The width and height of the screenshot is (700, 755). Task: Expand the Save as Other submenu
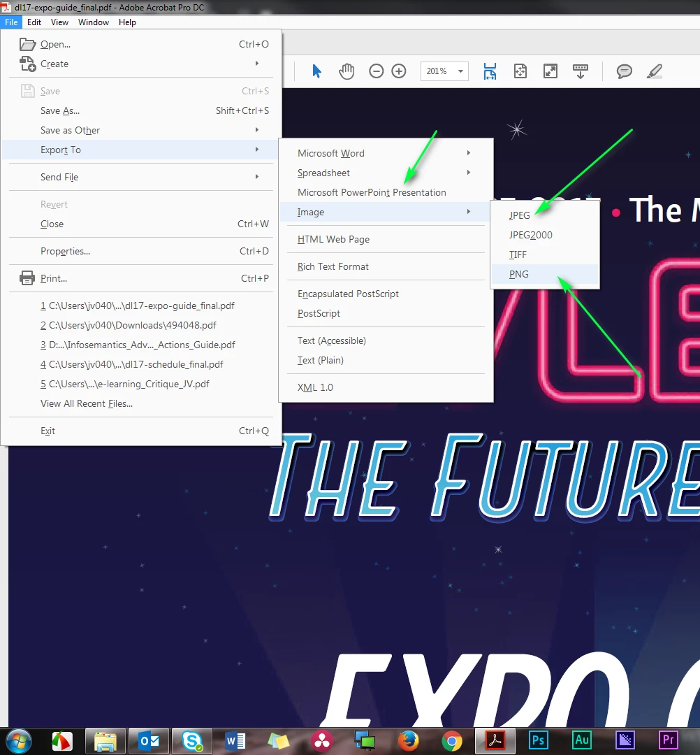[140, 131]
